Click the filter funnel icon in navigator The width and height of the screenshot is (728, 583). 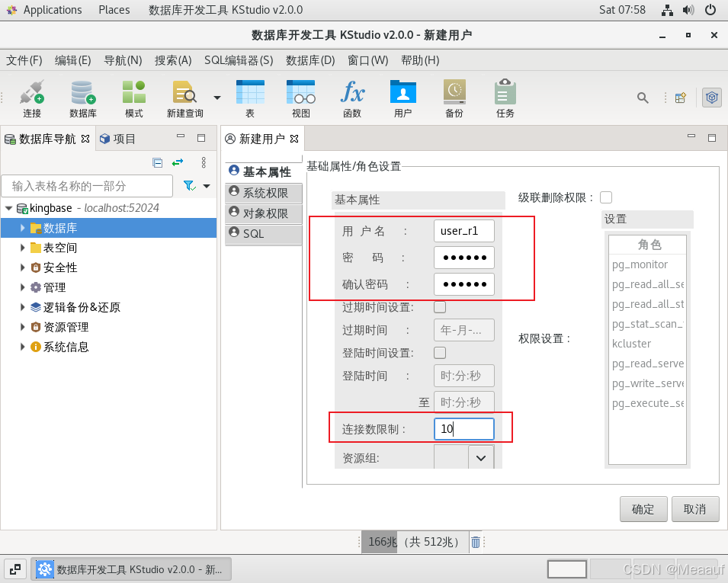coord(189,186)
